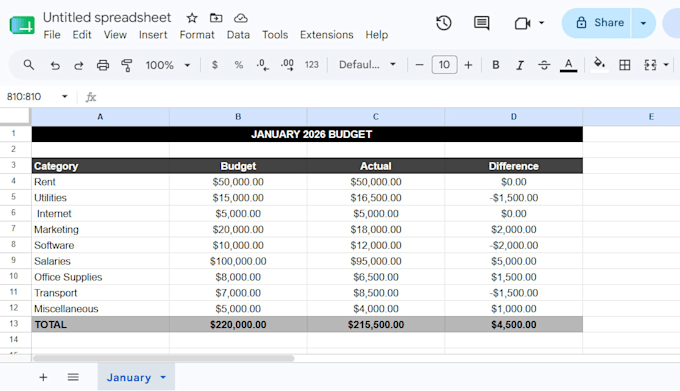
Task: Select the $215,500.00 total actual cell
Action: [376, 324]
